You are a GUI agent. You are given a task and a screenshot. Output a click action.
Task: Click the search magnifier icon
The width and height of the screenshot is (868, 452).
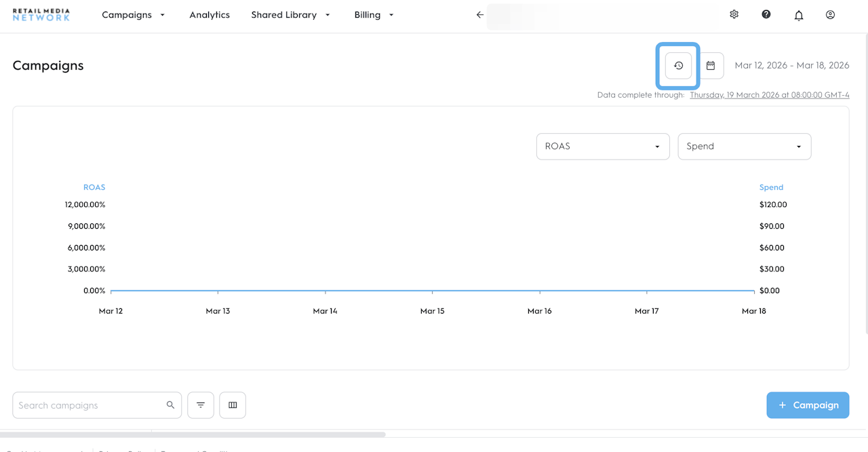[x=171, y=405]
